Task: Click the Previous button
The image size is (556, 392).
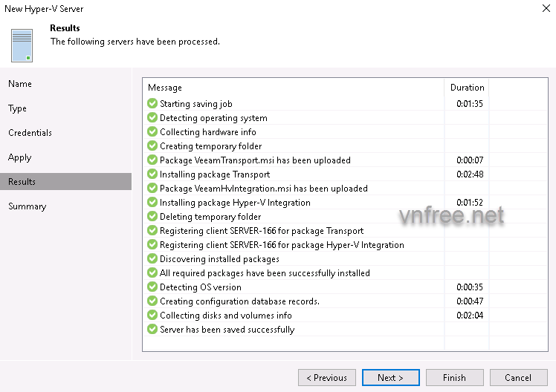Action: click(326, 378)
